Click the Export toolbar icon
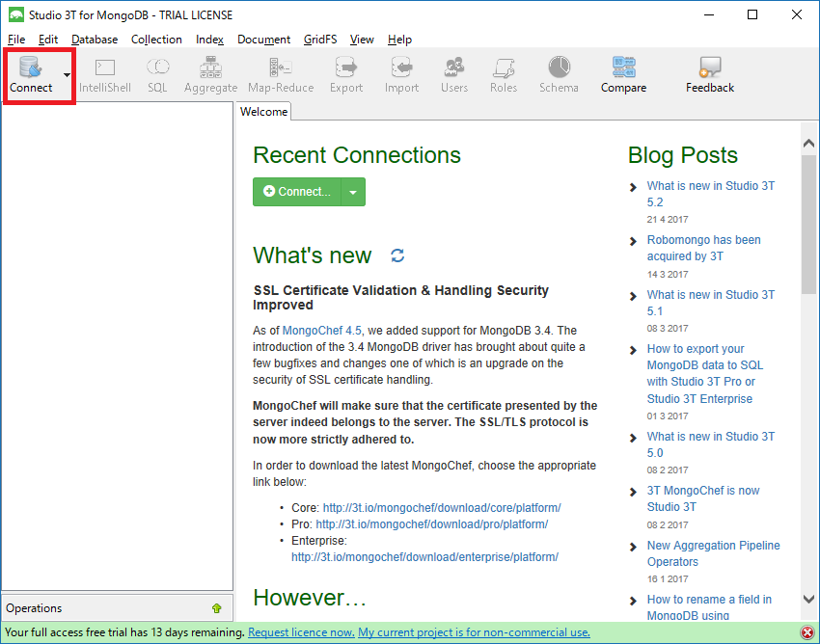Screen dimensions: 820x644 pos(345,75)
